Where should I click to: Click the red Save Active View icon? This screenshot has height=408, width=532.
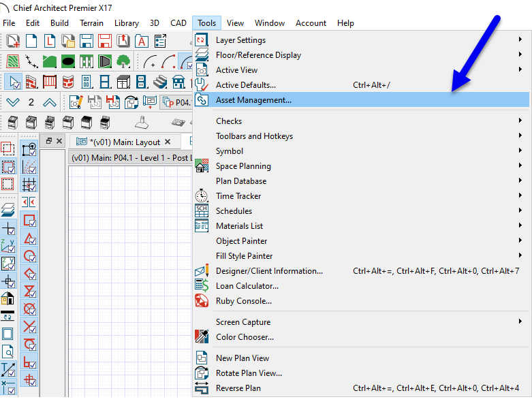click(112, 101)
